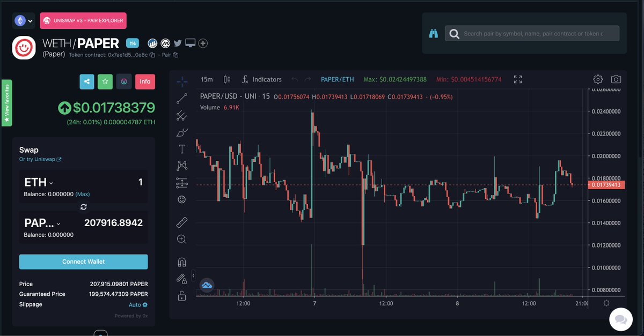Select the long position prediction tool
Image resolution: width=644 pixels, height=336 pixels.
point(182,183)
